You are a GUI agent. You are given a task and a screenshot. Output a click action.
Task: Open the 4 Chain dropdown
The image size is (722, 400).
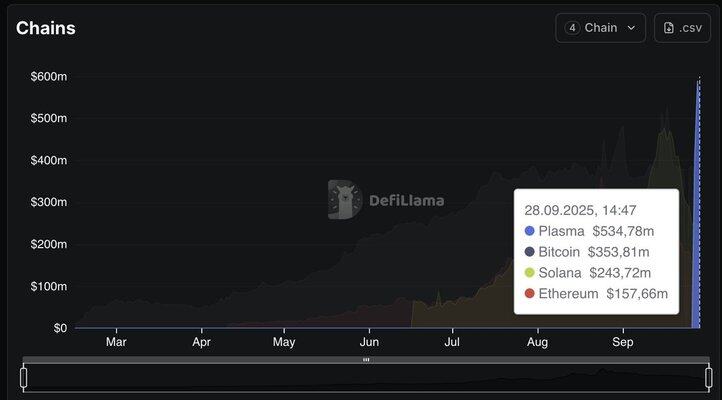click(600, 28)
